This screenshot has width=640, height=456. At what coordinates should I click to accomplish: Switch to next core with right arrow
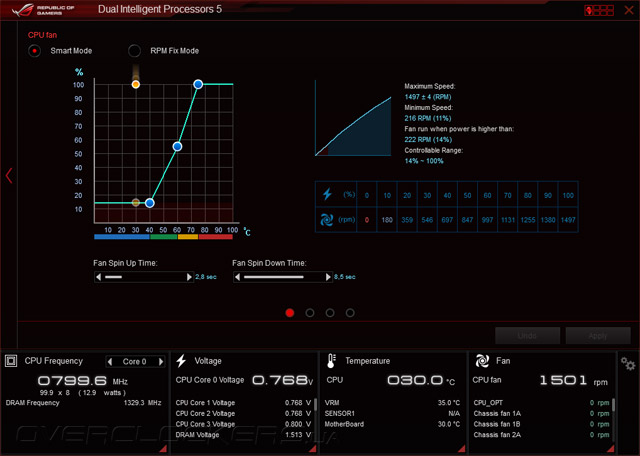tap(161, 361)
